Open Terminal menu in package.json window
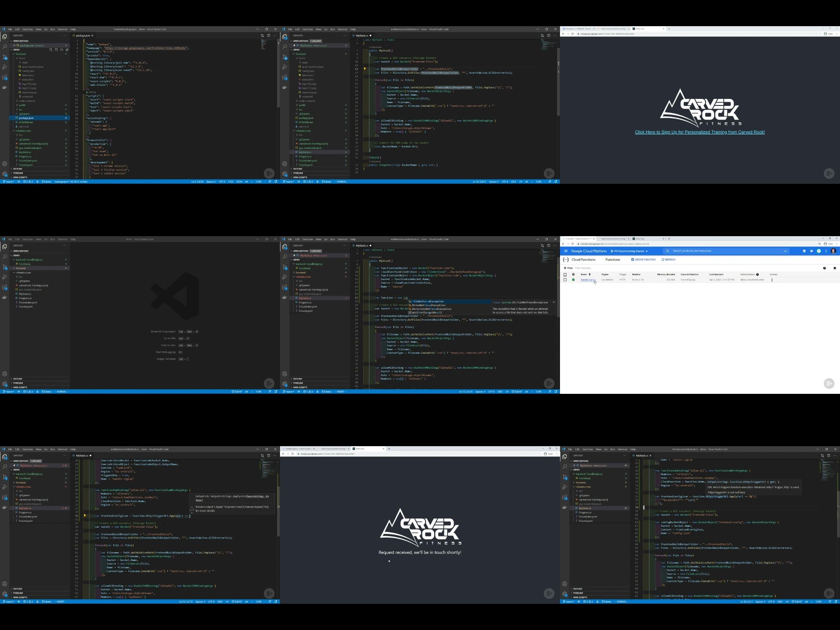The width and height of the screenshot is (840, 630). (63, 29)
